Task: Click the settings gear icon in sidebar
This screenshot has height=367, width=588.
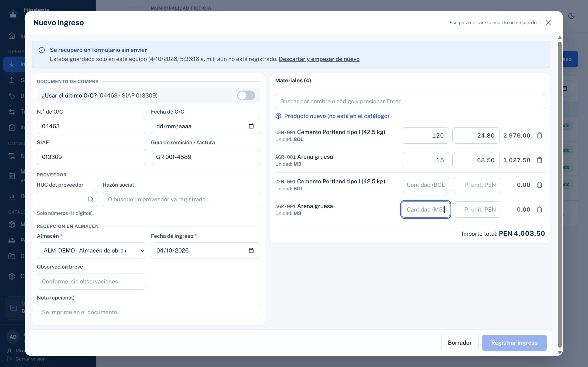Action: click(x=12, y=276)
